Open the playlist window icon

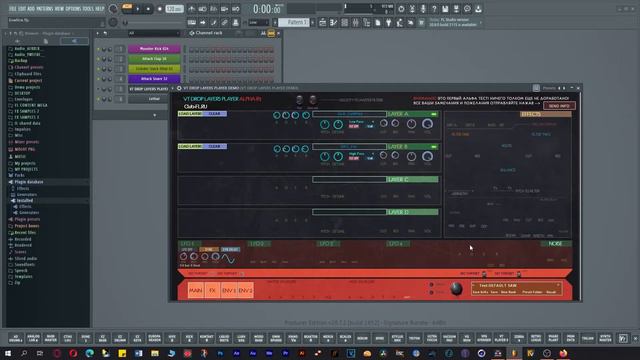pos(322,23)
